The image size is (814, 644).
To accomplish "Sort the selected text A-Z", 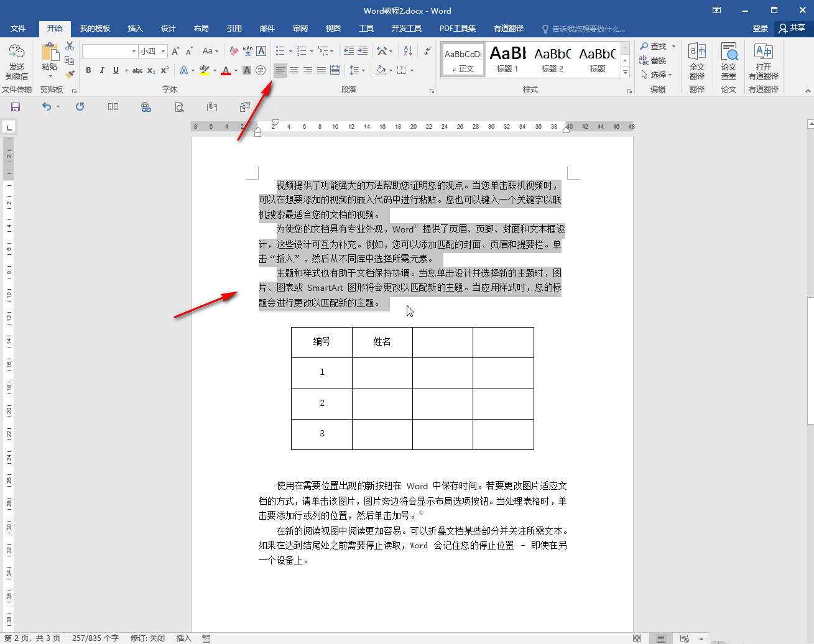I will [x=408, y=51].
